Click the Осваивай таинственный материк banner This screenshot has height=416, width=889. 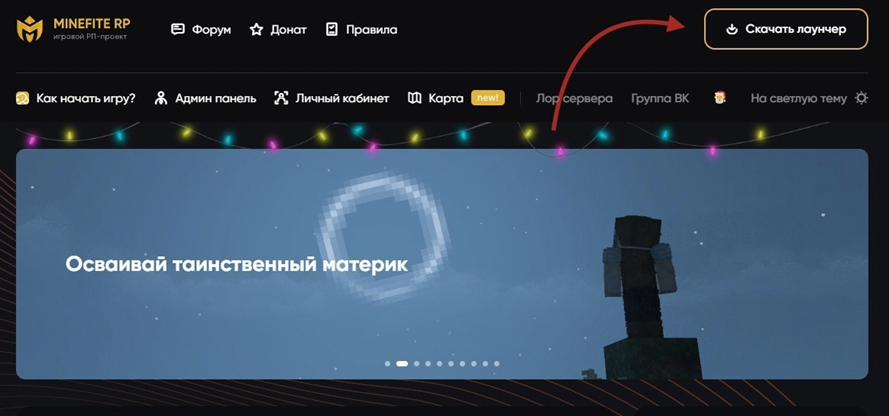tap(442, 264)
